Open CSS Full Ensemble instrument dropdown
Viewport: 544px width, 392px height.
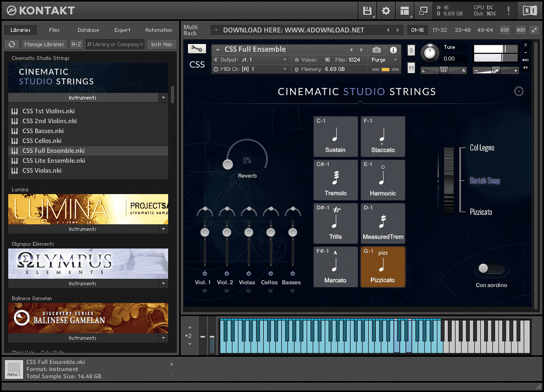pyautogui.click(x=218, y=50)
